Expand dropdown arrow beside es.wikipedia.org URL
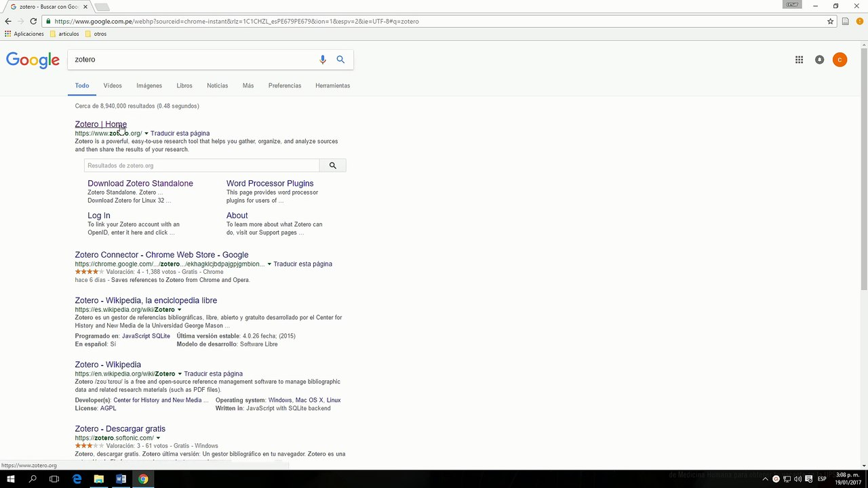The height and width of the screenshot is (488, 868). click(x=179, y=310)
